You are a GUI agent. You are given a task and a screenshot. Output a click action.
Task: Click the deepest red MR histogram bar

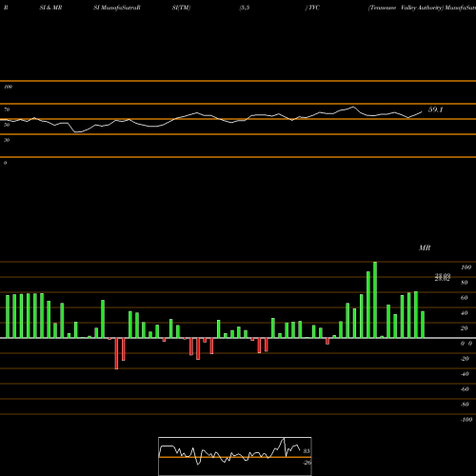pos(116,353)
